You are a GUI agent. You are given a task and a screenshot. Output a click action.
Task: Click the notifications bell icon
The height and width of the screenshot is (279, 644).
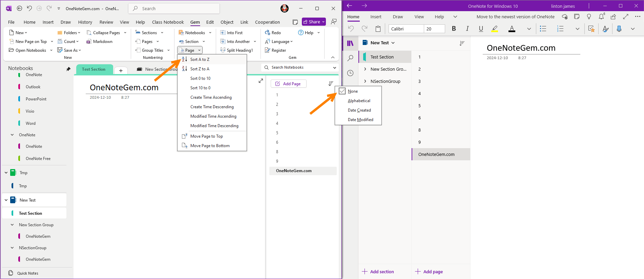tap(601, 17)
